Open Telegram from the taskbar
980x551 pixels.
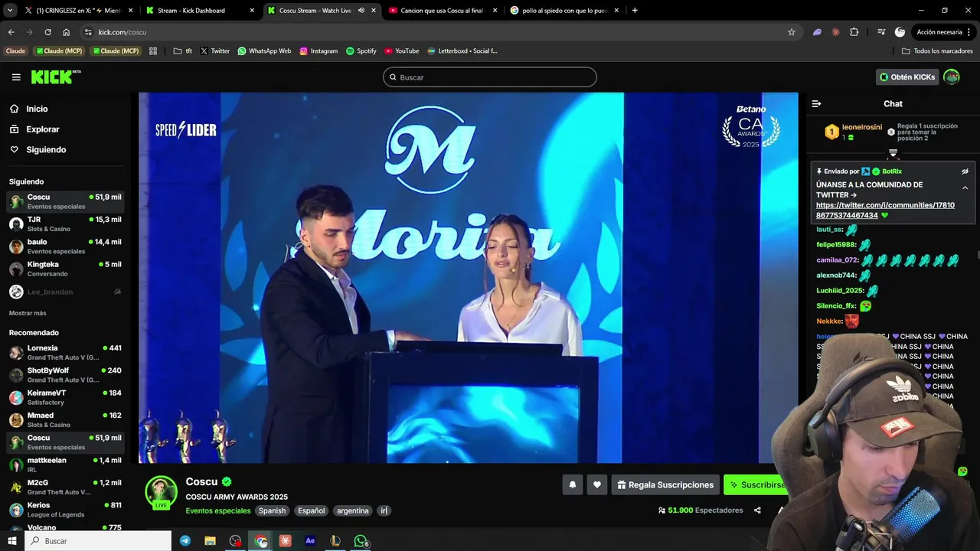point(185,541)
